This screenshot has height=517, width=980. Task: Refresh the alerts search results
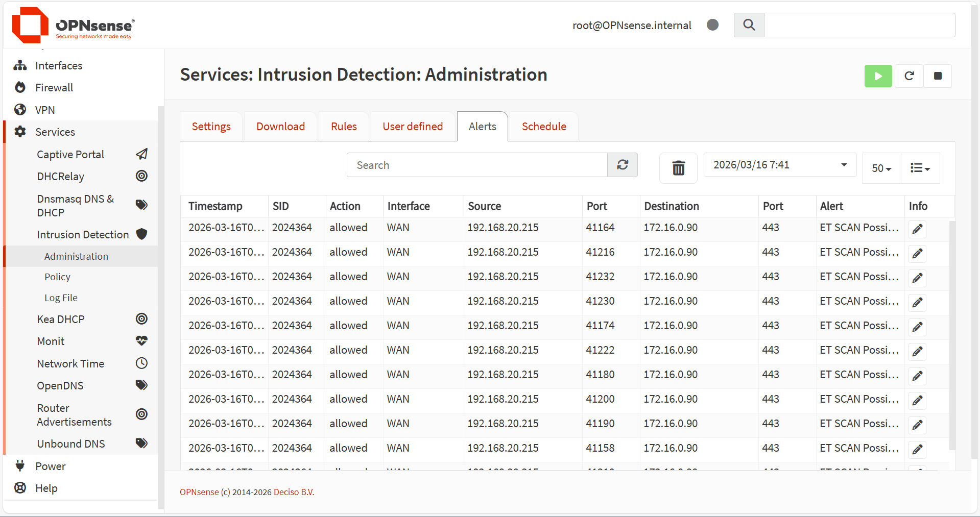pos(622,165)
